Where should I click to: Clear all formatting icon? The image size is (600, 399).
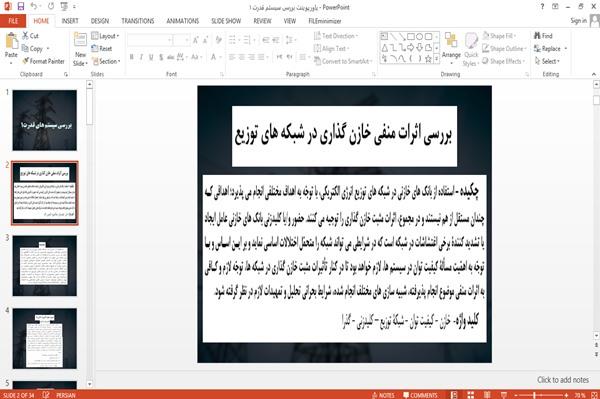point(218,40)
